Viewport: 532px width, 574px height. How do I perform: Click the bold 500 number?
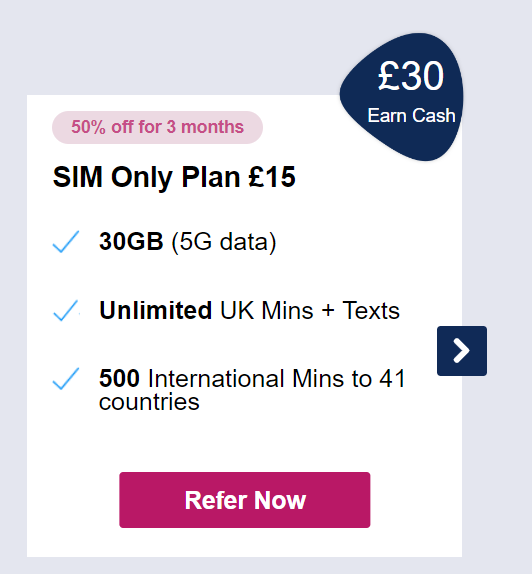[119, 378]
